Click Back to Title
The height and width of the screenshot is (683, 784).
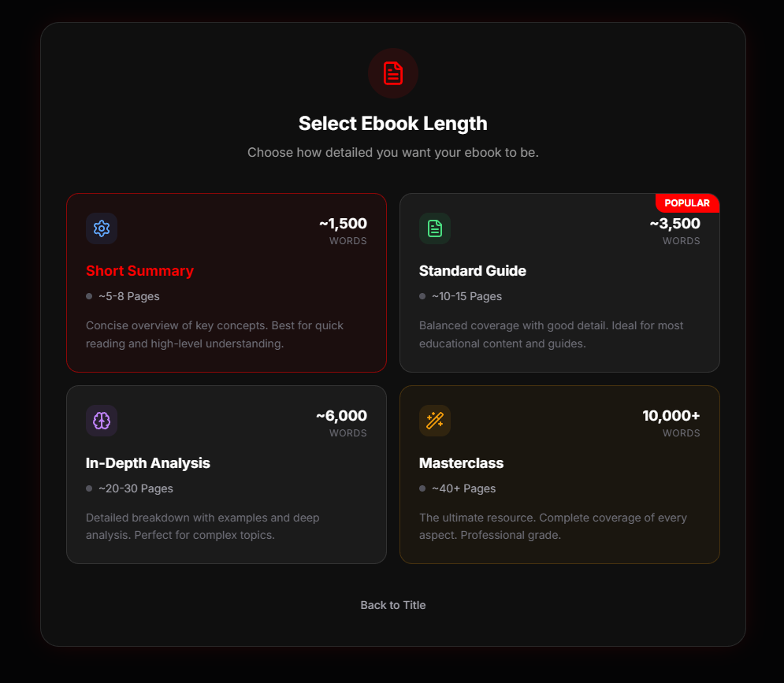[x=392, y=605]
